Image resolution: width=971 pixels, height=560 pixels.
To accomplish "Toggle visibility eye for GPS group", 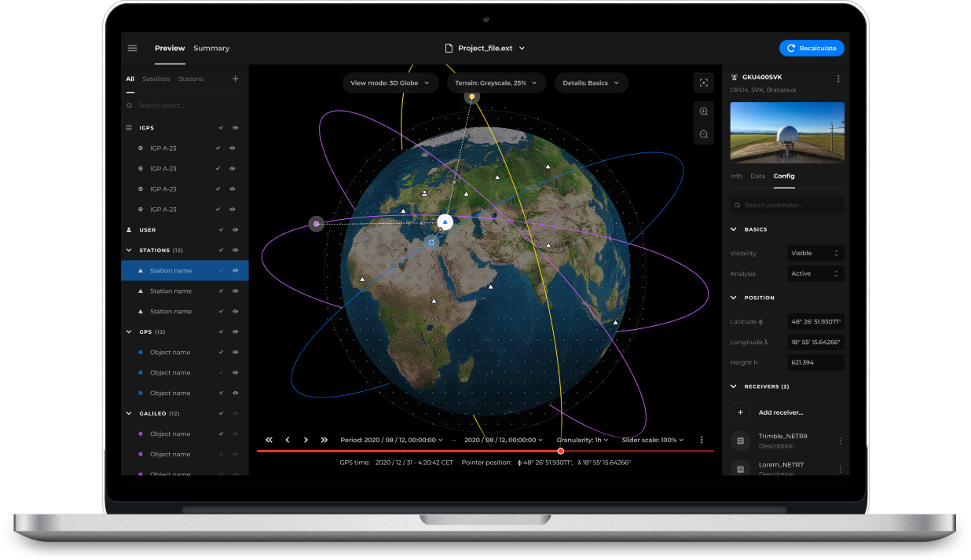I will pyautogui.click(x=235, y=332).
